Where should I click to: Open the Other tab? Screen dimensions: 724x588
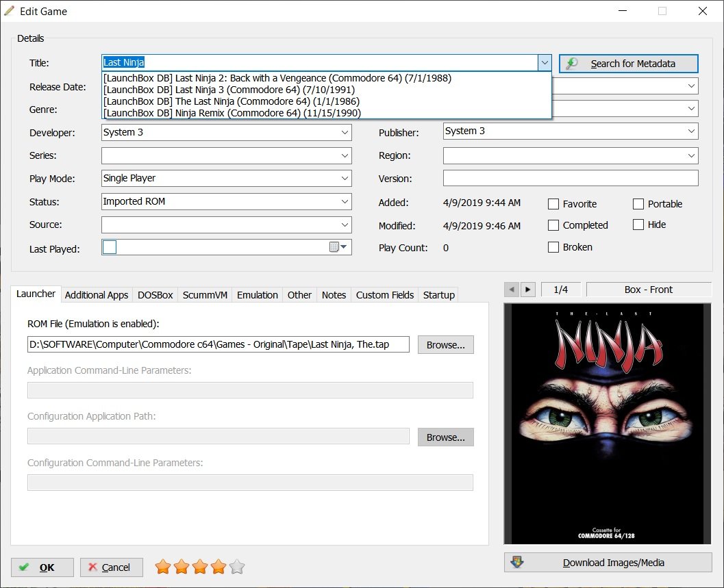click(299, 295)
